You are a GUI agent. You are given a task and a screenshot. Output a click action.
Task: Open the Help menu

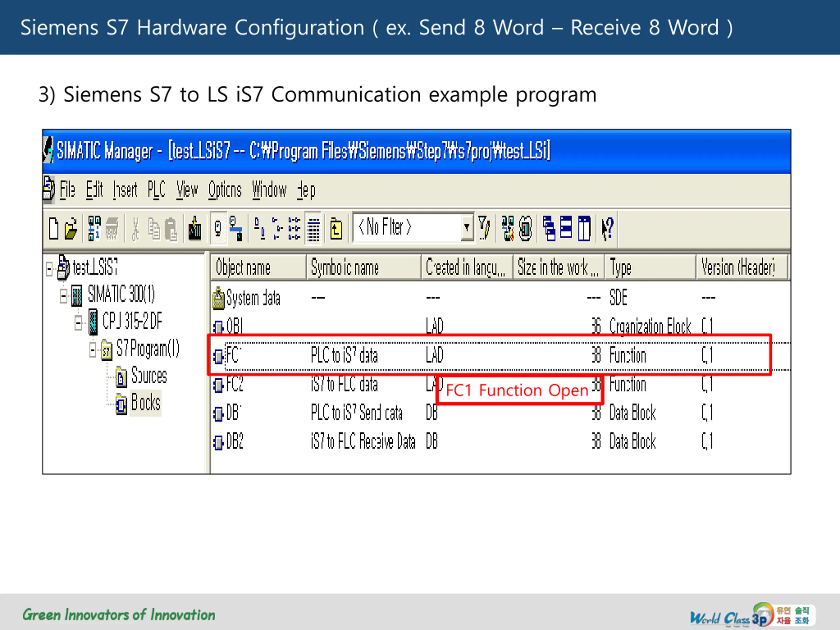pos(306,190)
